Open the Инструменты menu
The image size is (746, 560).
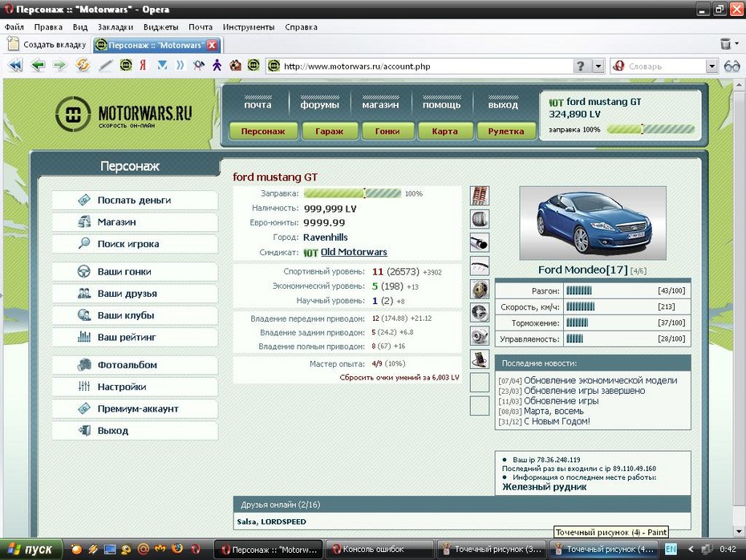click(x=249, y=27)
